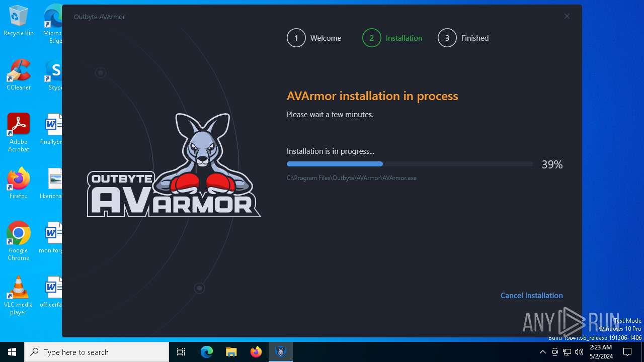Click the Type here to search box
The height and width of the screenshot is (362, 644).
click(x=97, y=352)
